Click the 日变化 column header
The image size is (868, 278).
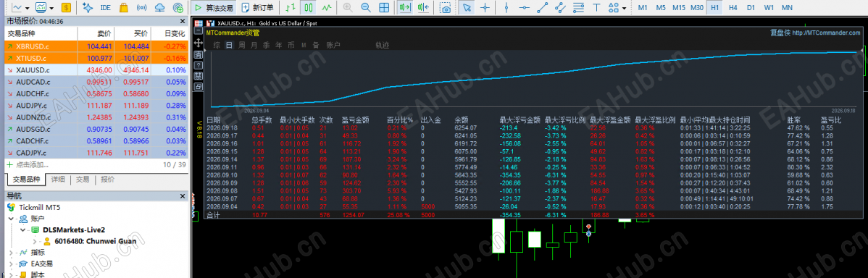[174, 34]
